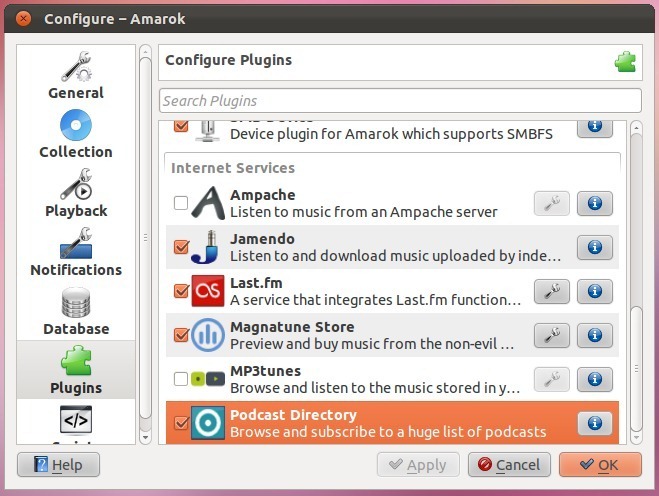Disable the Jamendo plugin checkbox
Viewport: 659px width, 496px height.
coord(181,247)
